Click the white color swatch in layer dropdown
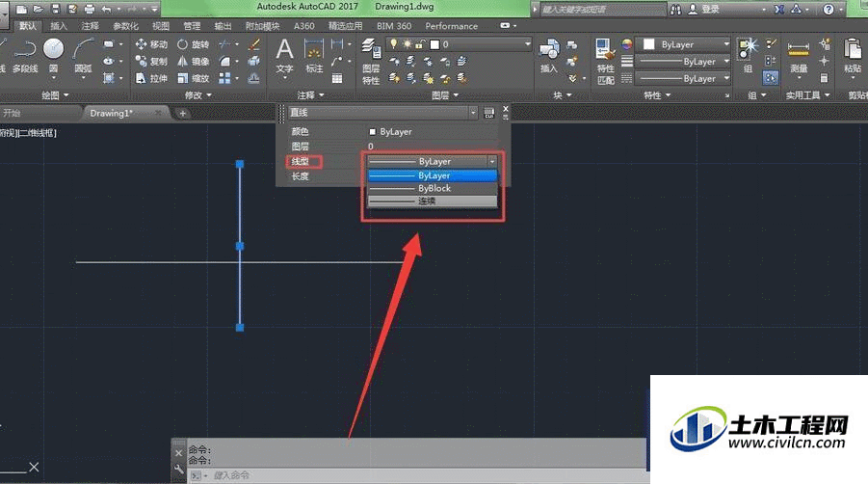 click(x=434, y=44)
